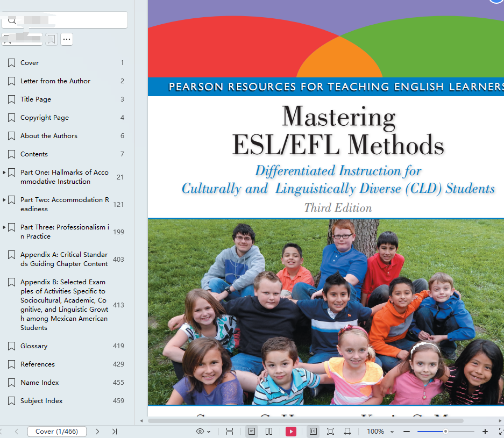Navigate to the Contents bookmark
Image resolution: width=504 pixels, height=438 pixels.
[x=34, y=154]
